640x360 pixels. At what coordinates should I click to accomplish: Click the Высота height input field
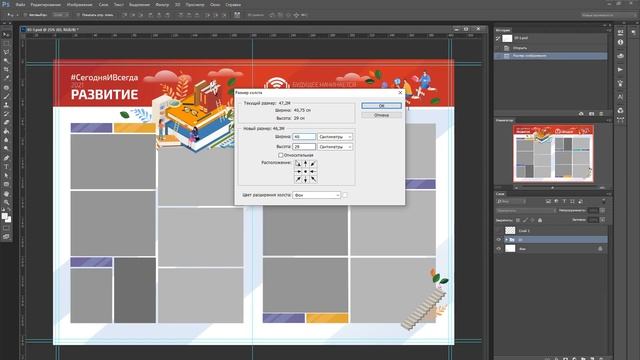304,147
